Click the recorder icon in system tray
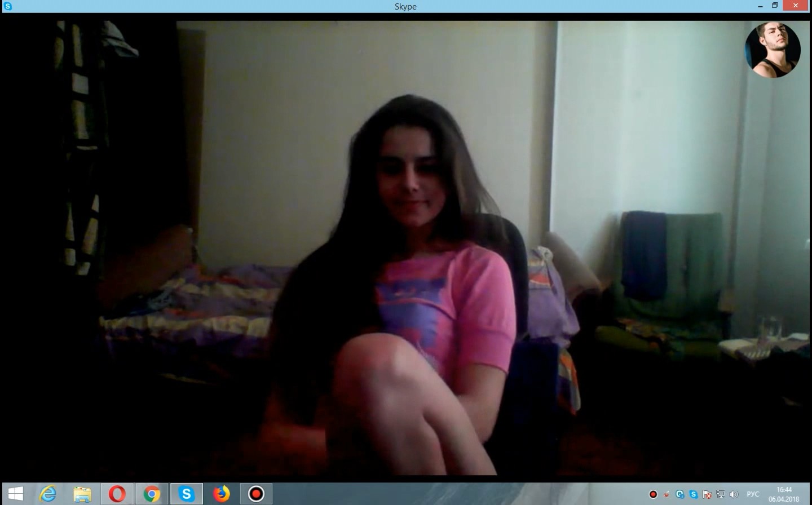Screen dimensions: 812x505 (x=654, y=495)
